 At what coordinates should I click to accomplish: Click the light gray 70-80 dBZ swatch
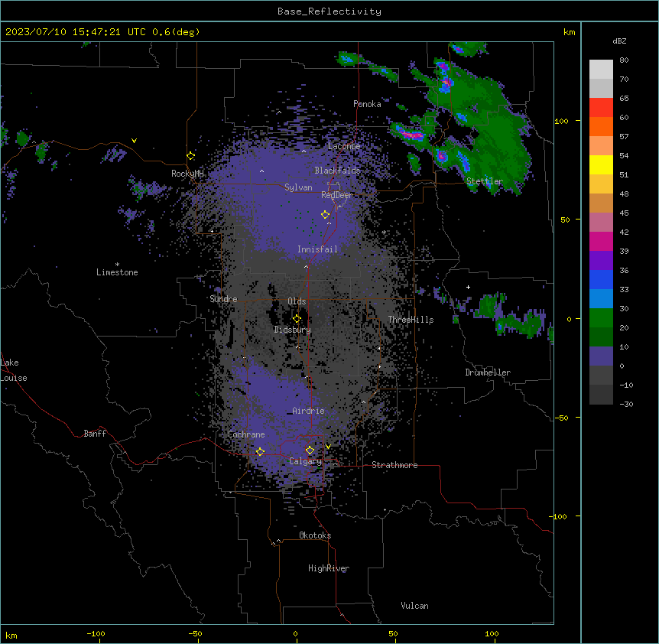(x=601, y=69)
